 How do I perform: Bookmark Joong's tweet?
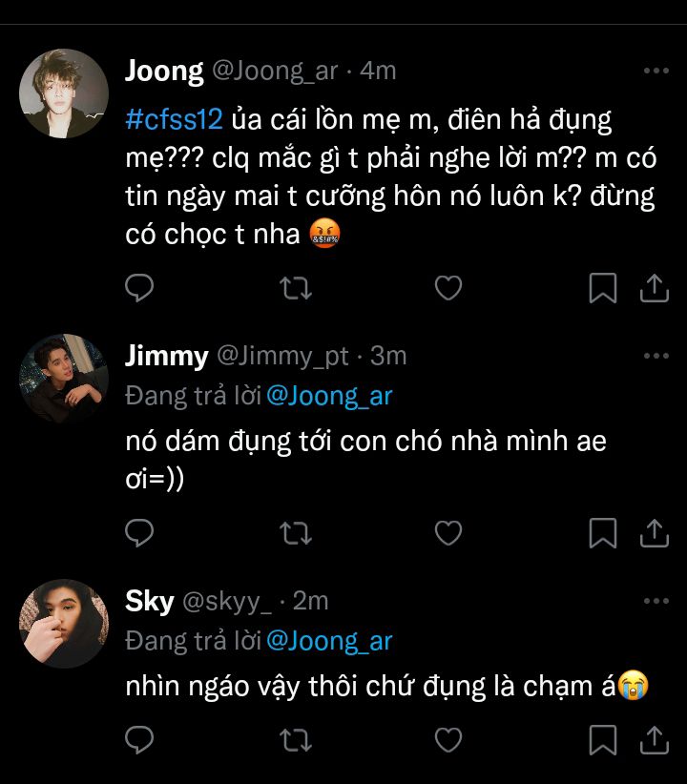tap(602, 287)
